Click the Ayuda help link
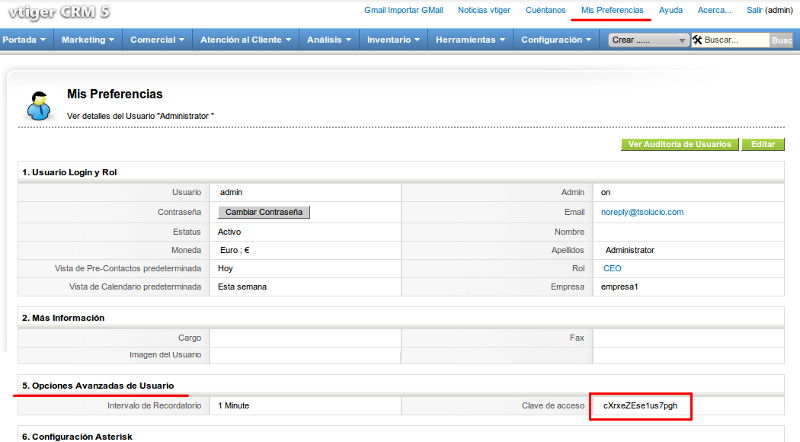This screenshot has height=442, width=800. 671,9
